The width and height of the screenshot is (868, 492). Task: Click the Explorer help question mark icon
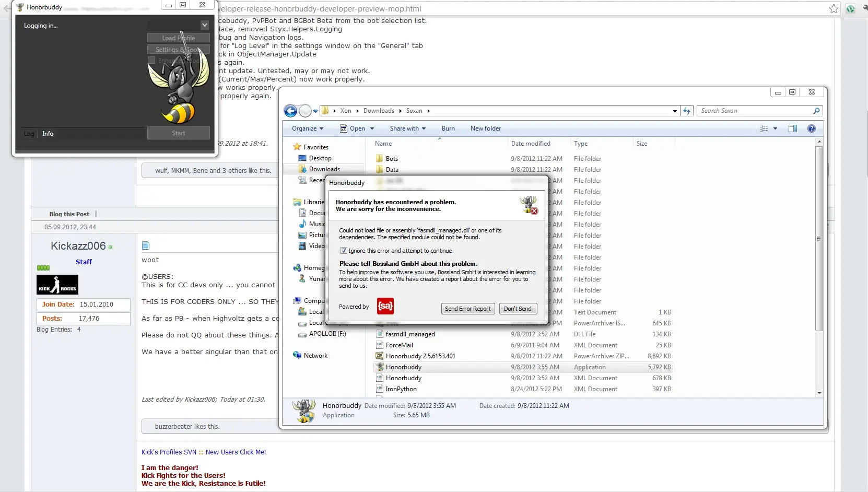(x=811, y=128)
